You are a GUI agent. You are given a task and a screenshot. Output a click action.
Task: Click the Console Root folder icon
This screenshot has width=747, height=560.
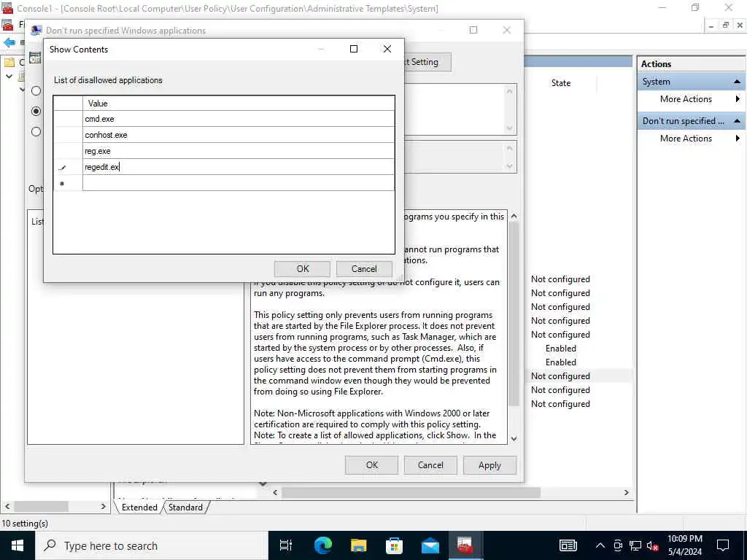(9, 63)
